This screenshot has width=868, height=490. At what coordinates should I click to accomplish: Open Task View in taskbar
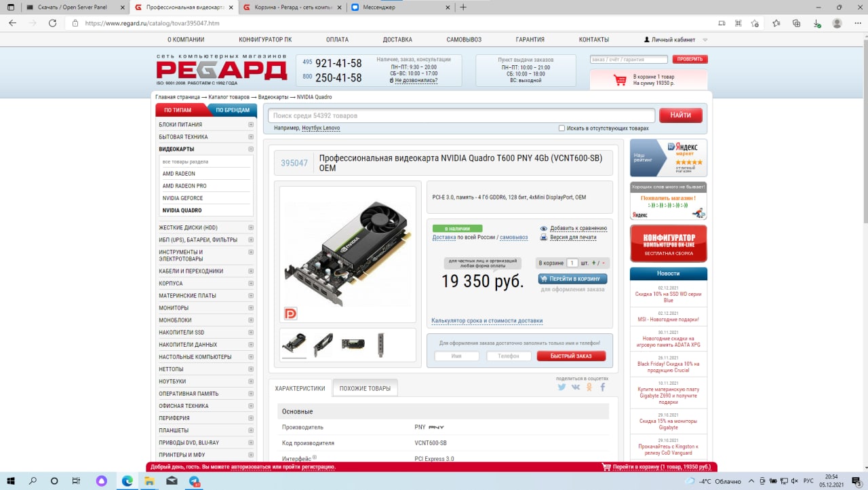[x=76, y=481]
